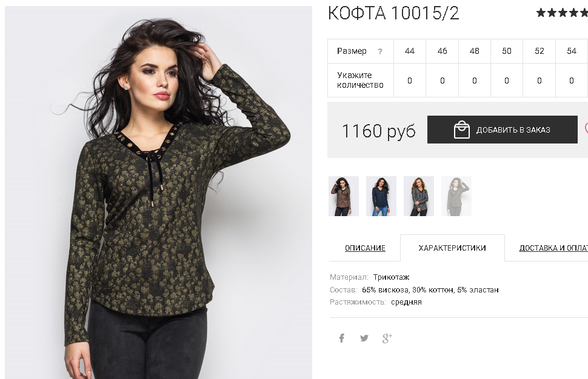Click quantity cell for size 50

tap(507, 81)
